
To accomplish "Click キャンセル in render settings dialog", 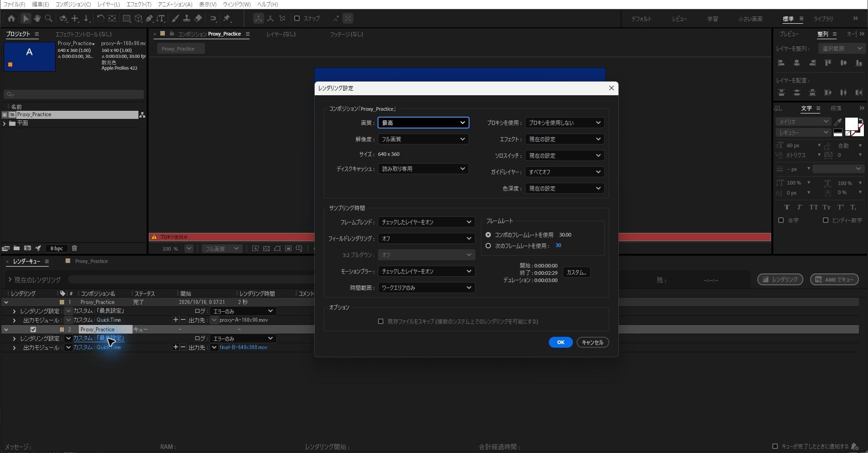I will click(x=592, y=342).
